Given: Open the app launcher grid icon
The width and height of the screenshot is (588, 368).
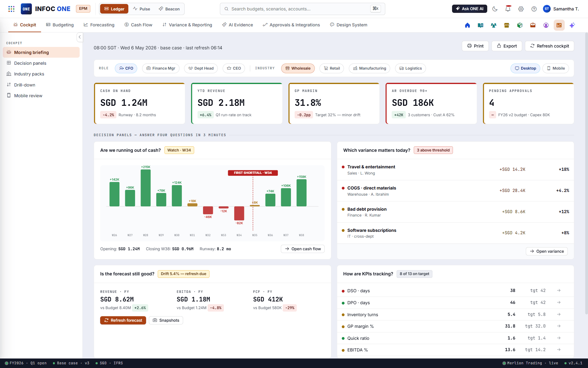Looking at the screenshot, I should [x=11, y=9].
